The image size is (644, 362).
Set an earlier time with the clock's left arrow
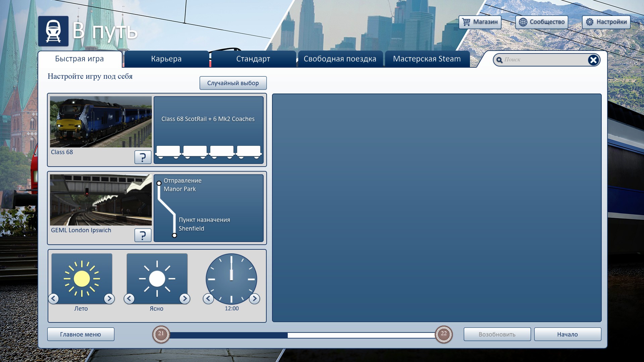pyautogui.click(x=208, y=298)
